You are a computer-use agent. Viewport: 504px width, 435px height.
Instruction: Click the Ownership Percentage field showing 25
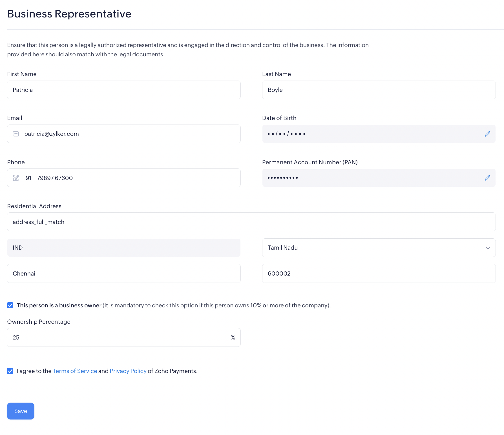[118, 338]
